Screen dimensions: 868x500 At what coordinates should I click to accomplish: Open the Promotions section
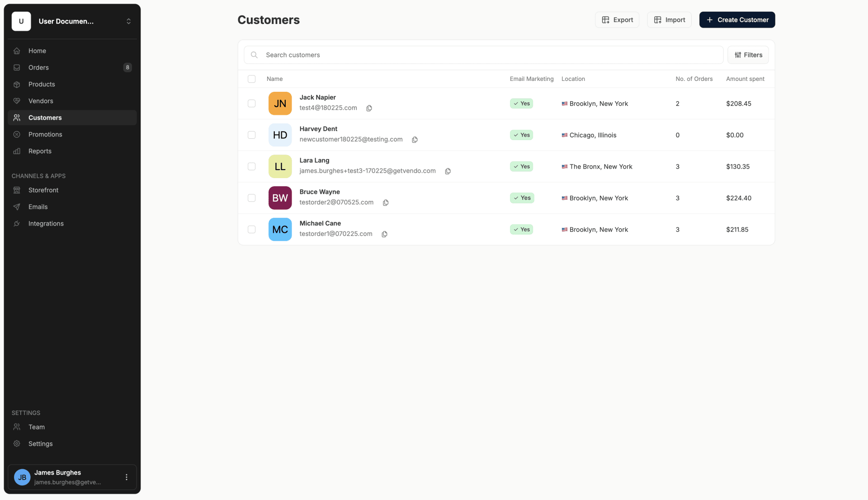point(45,134)
